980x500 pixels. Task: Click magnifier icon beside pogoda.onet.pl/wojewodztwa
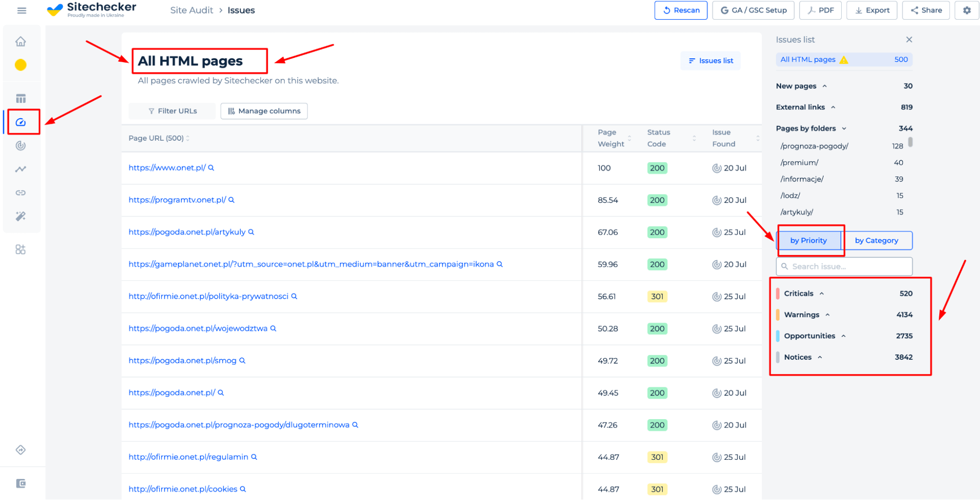(x=273, y=328)
